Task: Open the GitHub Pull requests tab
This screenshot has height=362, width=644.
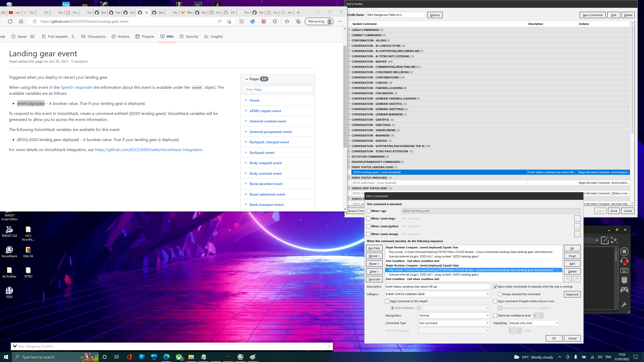Action: (x=58, y=36)
